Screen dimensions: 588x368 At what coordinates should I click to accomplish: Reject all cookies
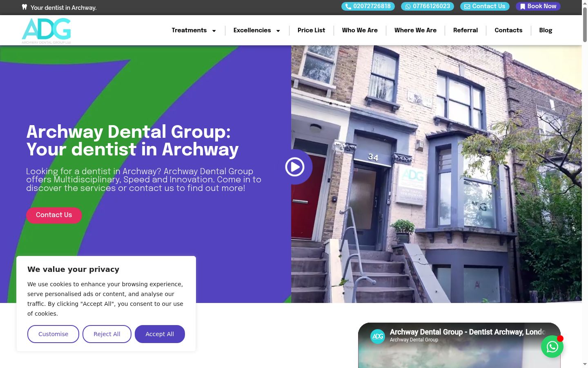pos(107,334)
